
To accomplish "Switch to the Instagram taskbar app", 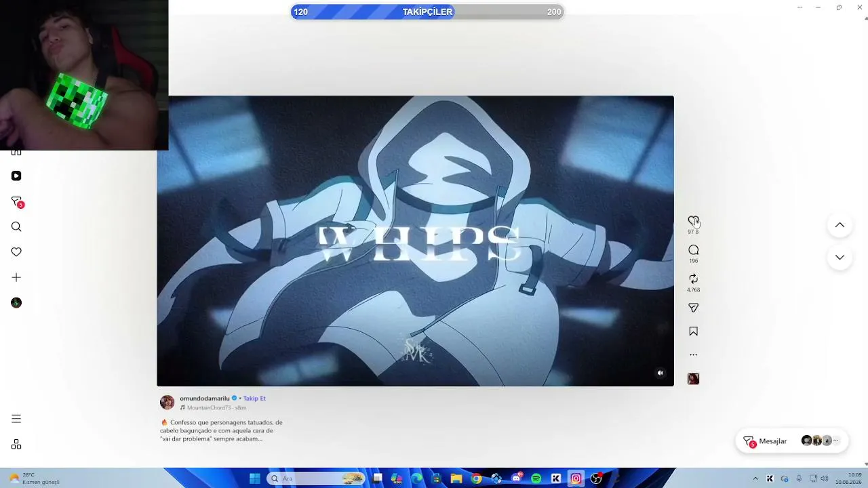I will (576, 479).
